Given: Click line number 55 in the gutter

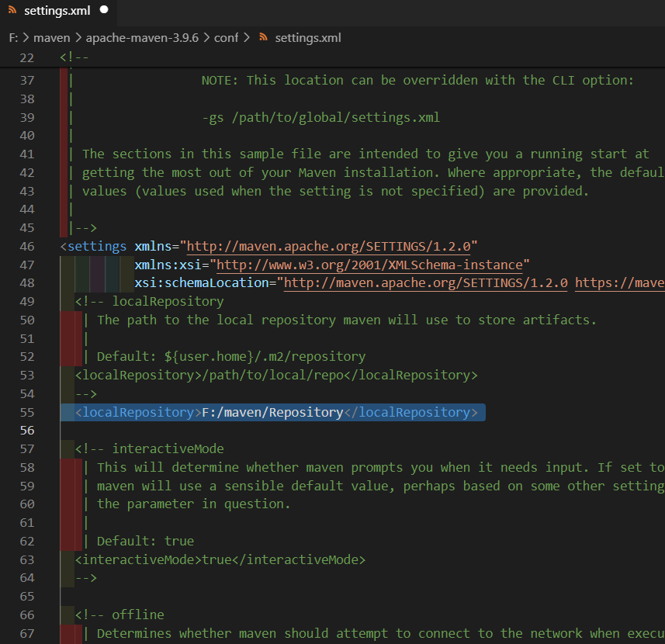Looking at the screenshot, I should (26, 413).
